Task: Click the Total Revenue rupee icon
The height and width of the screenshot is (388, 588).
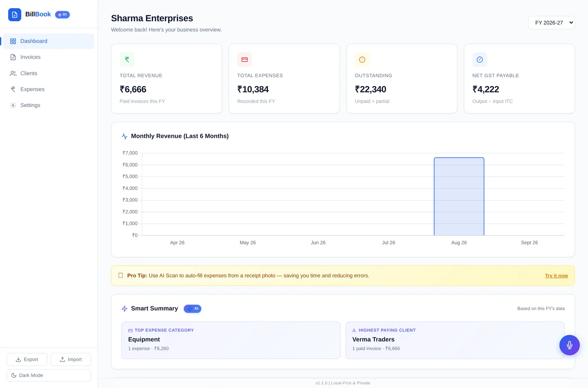Action: 127,60
